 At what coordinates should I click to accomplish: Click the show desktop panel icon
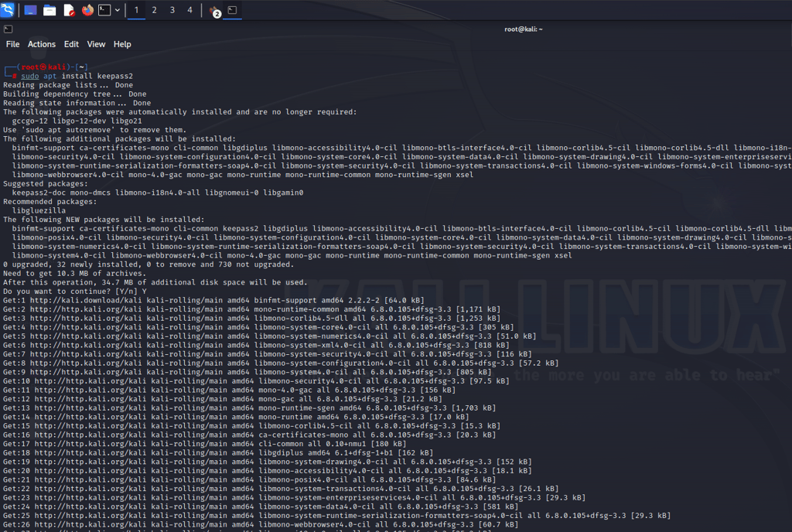30,10
